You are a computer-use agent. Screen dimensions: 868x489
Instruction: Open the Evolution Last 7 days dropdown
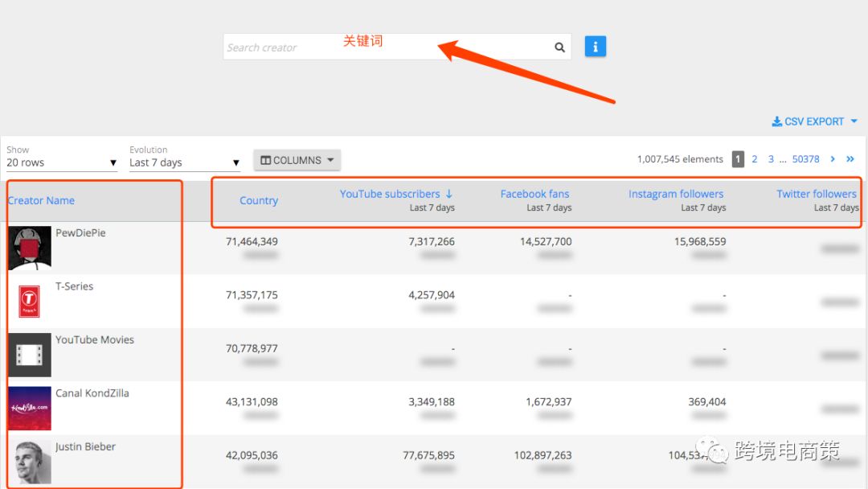(184, 162)
